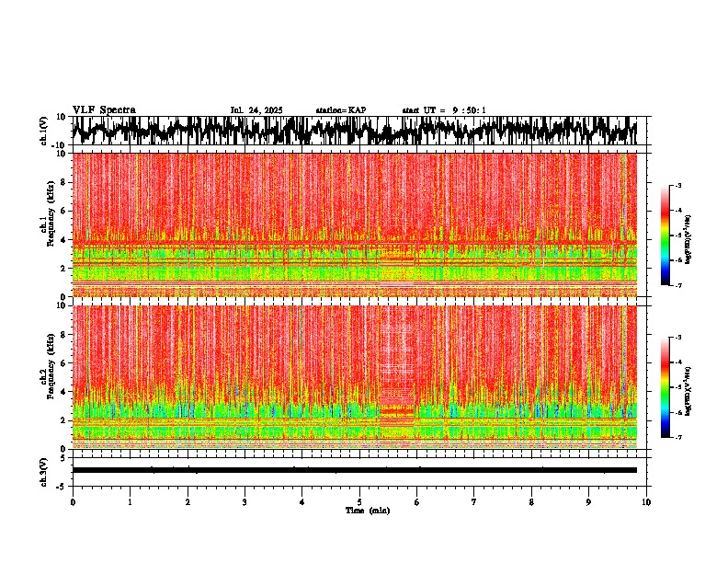Click time axis tick label "1"
728x563 pixels.
point(130,502)
